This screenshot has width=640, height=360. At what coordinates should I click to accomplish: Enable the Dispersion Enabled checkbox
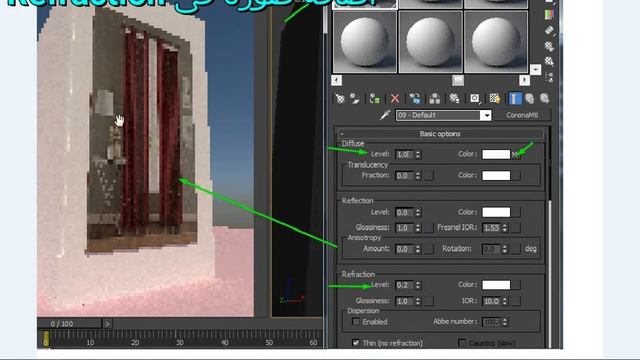tap(356, 322)
